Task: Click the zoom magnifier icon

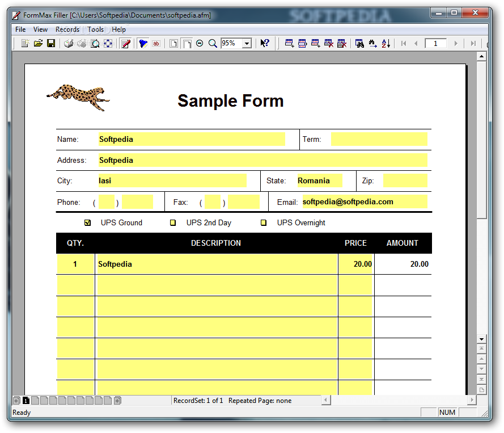Action: pyautogui.click(x=213, y=43)
